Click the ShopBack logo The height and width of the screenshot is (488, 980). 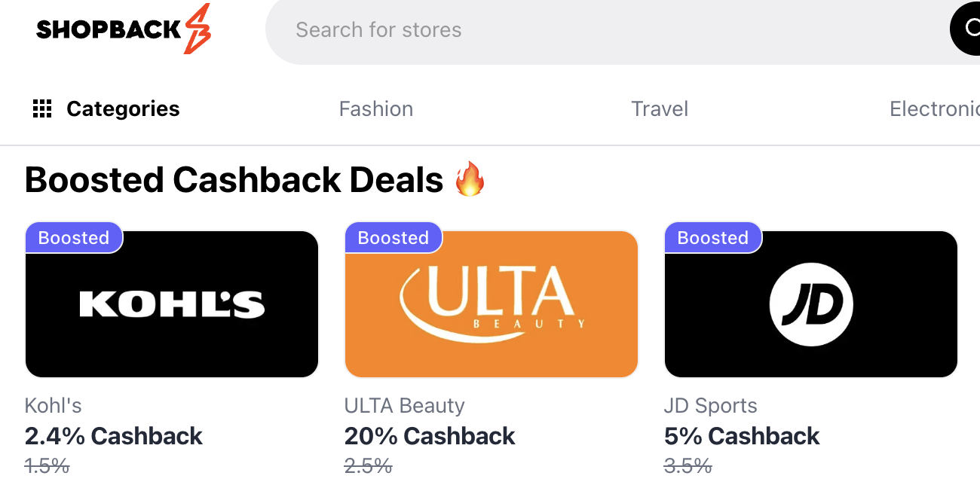[x=123, y=30]
